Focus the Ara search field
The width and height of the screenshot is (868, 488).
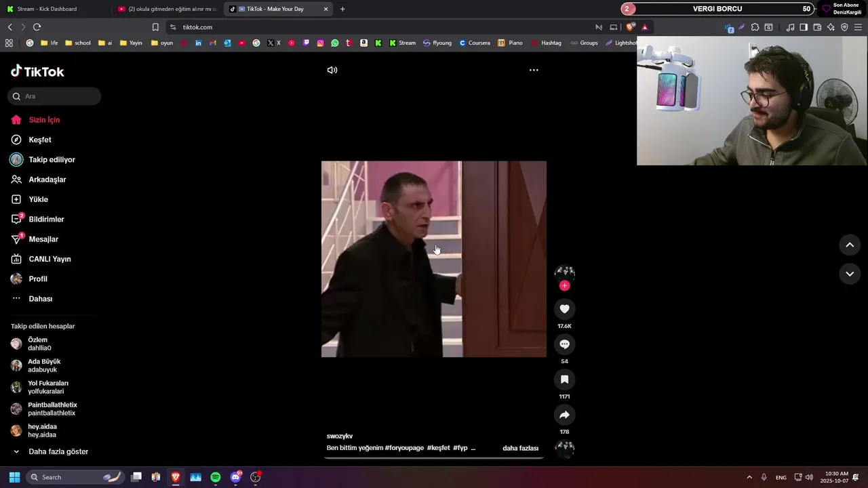coord(54,96)
